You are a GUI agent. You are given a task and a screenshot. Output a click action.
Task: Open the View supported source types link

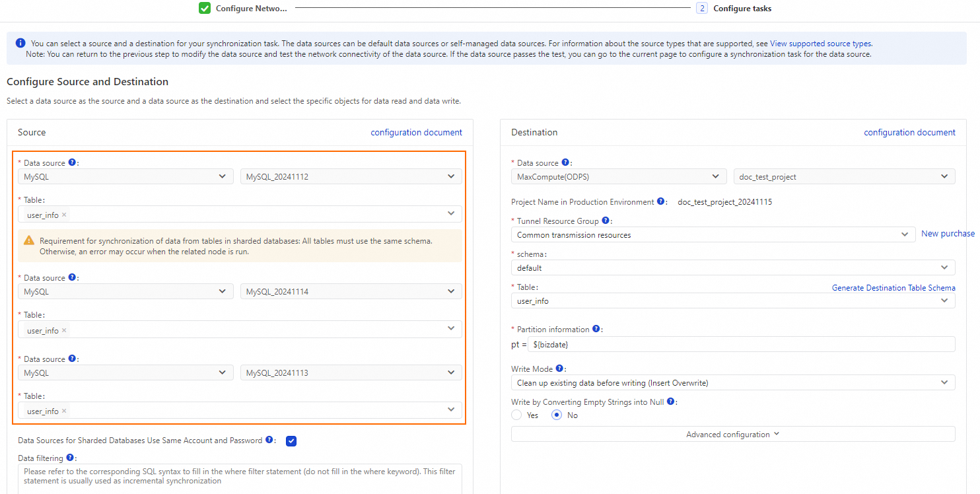821,44
